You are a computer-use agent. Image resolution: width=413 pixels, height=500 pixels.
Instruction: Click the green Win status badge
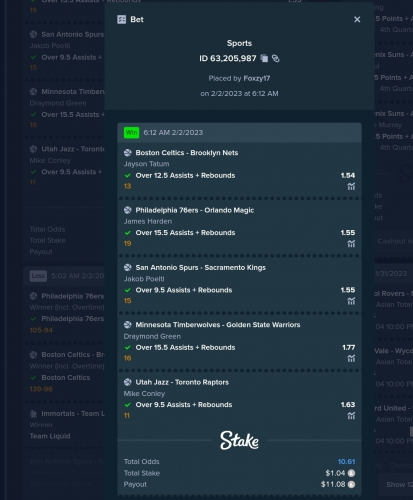coord(131,132)
